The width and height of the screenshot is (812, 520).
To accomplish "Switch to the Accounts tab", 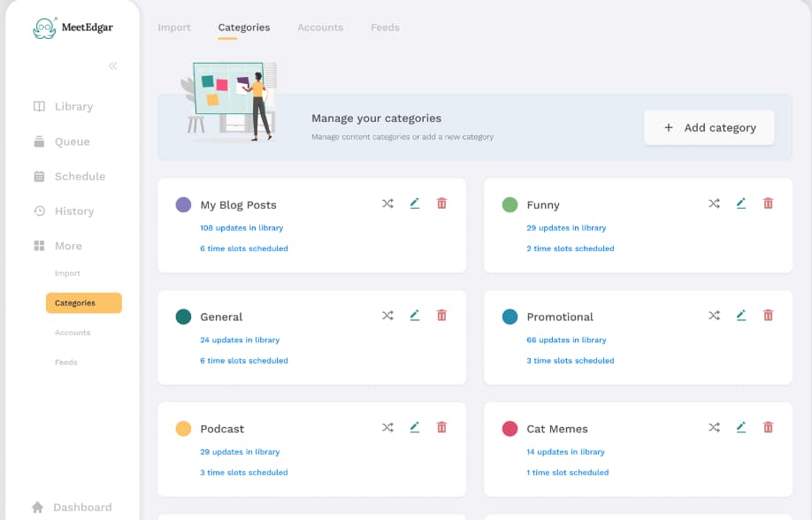I will pyautogui.click(x=320, y=27).
